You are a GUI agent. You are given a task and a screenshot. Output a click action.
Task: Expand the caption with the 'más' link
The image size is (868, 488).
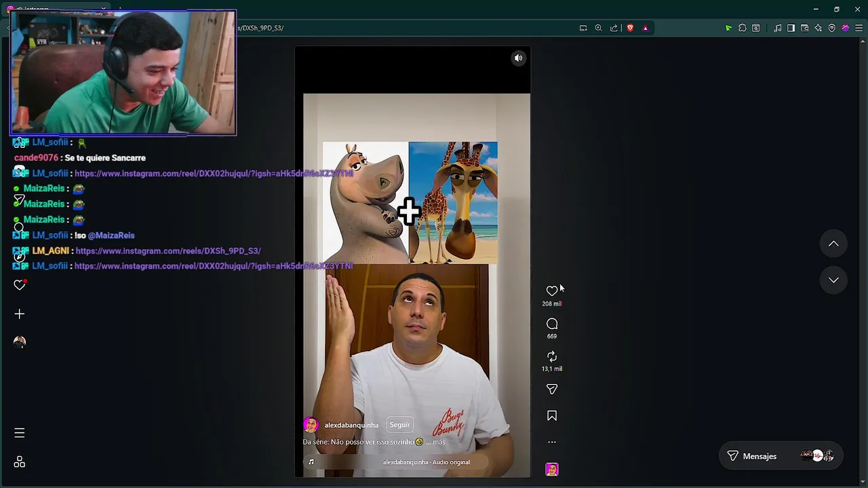click(439, 442)
